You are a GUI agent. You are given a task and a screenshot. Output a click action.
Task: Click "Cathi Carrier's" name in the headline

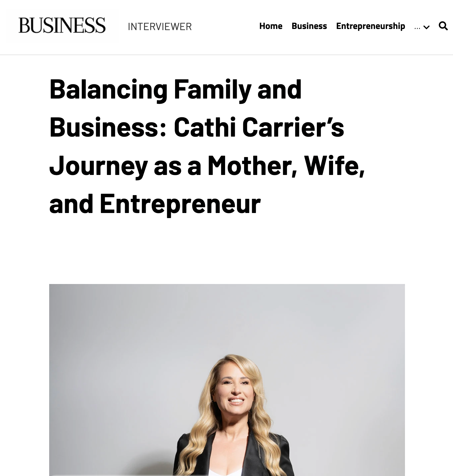click(x=259, y=127)
